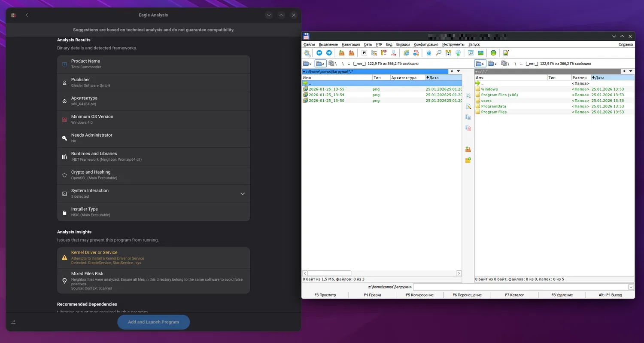The height and width of the screenshot is (343, 644).
Task: Click left panel favorites asterisk button
Action: (452, 71)
